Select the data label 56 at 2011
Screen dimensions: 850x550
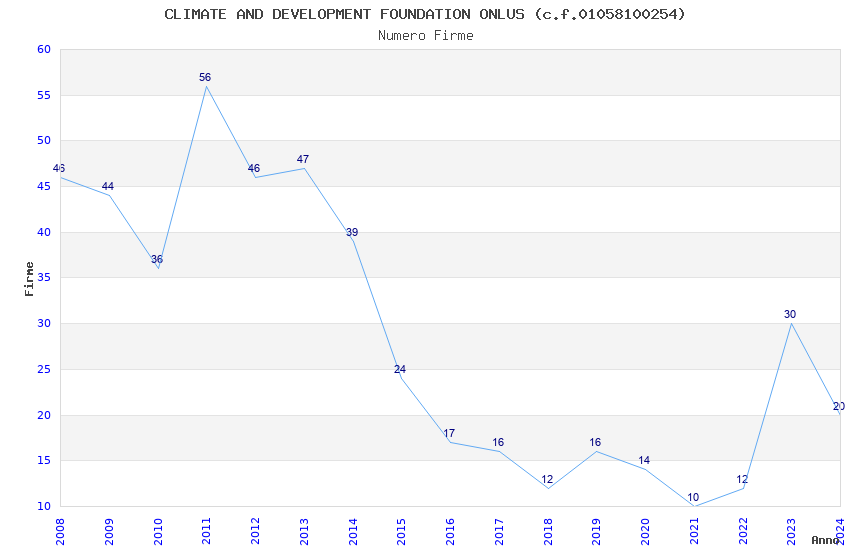[205, 77]
